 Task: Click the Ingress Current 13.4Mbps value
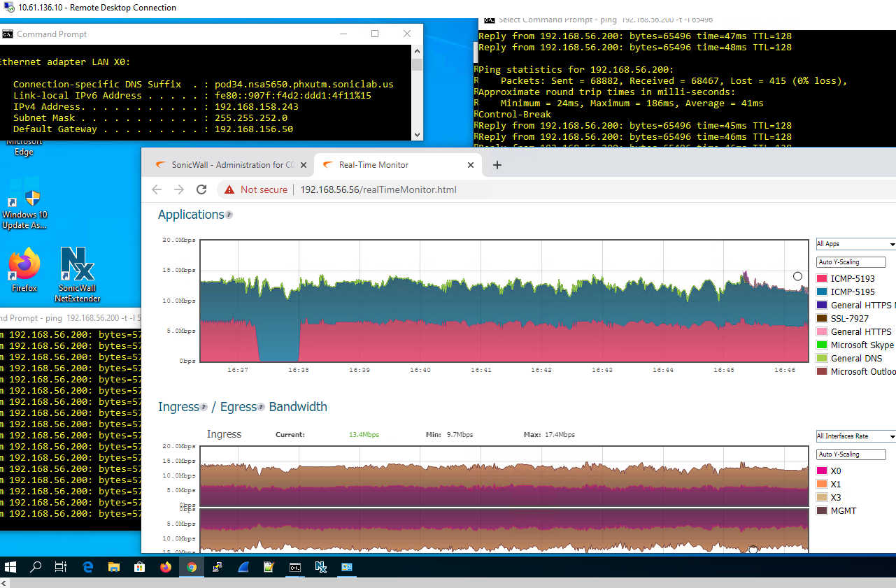(x=364, y=435)
